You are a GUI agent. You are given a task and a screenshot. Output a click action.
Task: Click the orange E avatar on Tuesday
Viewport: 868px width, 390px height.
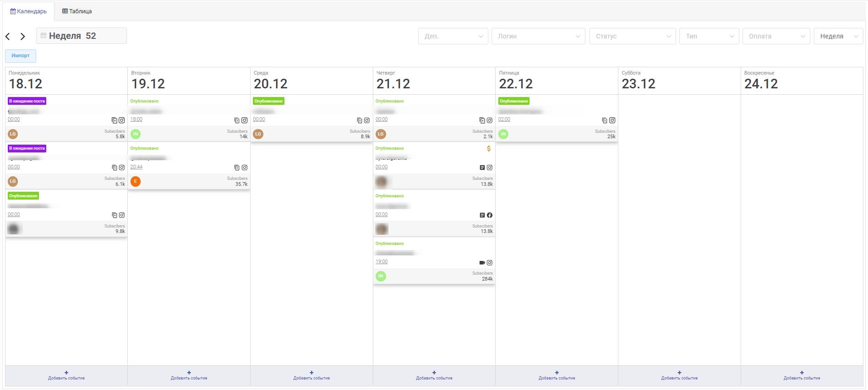tap(136, 182)
